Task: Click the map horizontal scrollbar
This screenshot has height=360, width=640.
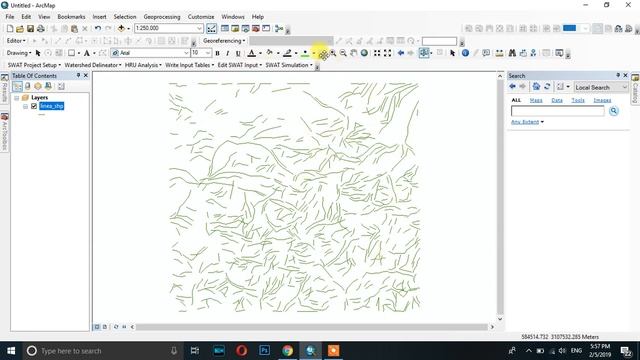Action: tap(312, 327)
